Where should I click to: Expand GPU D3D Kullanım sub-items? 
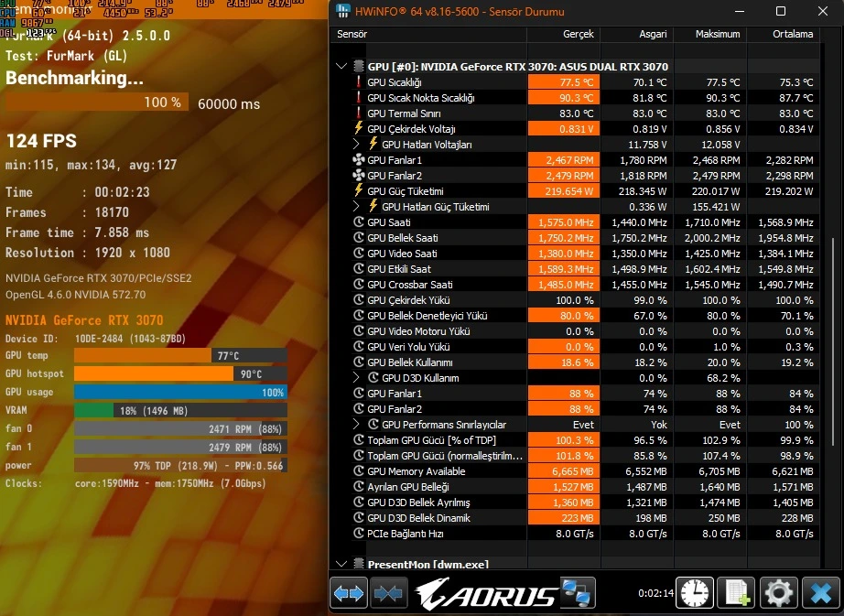coord(356,378)
